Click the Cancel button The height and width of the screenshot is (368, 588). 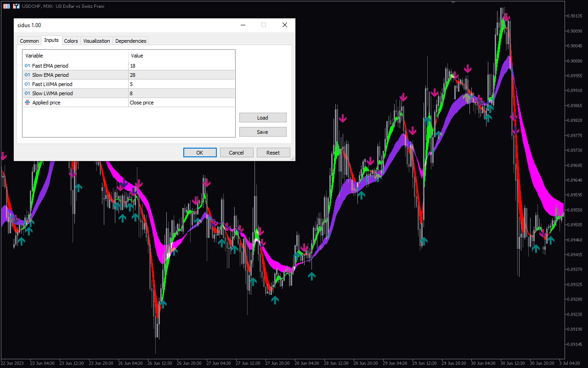[237, 153]
